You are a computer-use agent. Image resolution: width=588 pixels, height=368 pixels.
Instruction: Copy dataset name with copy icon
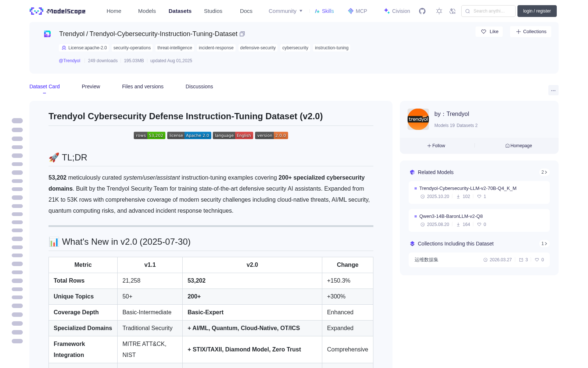click(242, 34)
